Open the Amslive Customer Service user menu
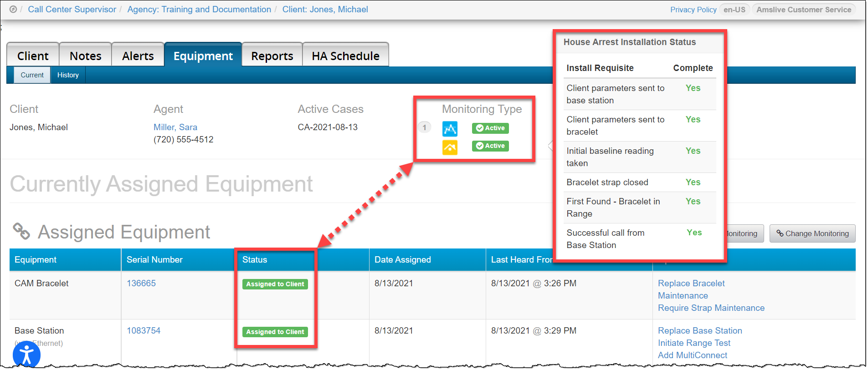Image resolution: width=868 pixels, height=370 pixels. (803, 10)
